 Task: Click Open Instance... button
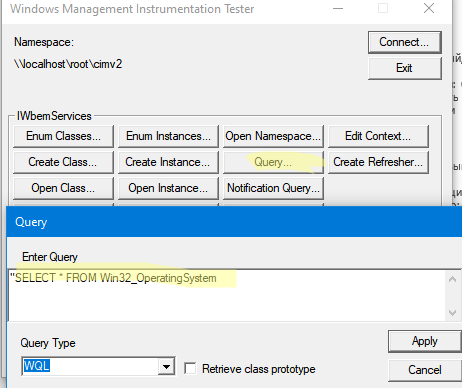(x=168, y=188)
